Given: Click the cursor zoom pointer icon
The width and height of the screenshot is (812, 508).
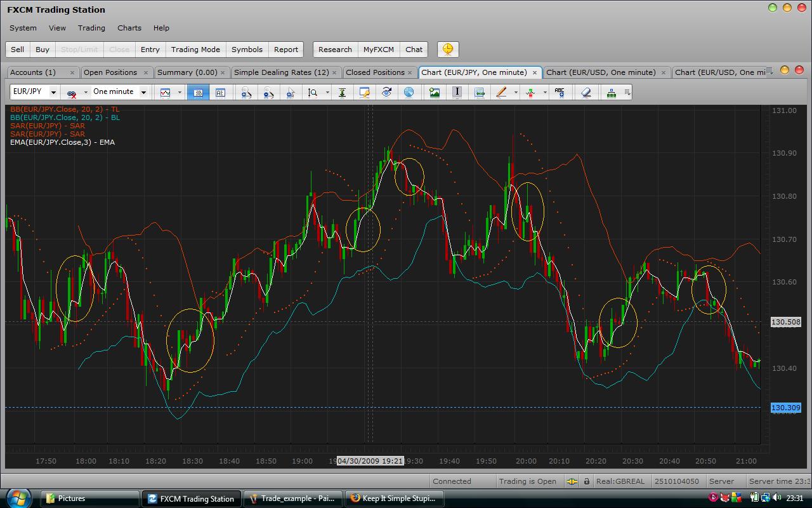Looking at the screenshot, I should 291,93.
